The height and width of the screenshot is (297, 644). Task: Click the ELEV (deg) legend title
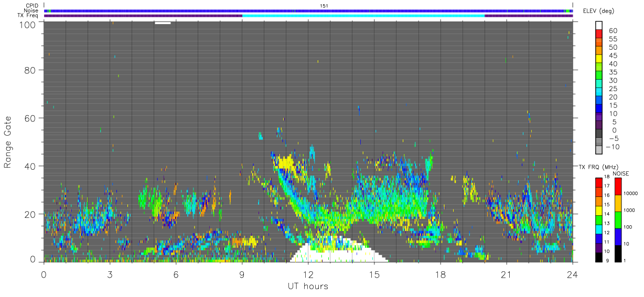pyautogui.click(x=598, y=11)
